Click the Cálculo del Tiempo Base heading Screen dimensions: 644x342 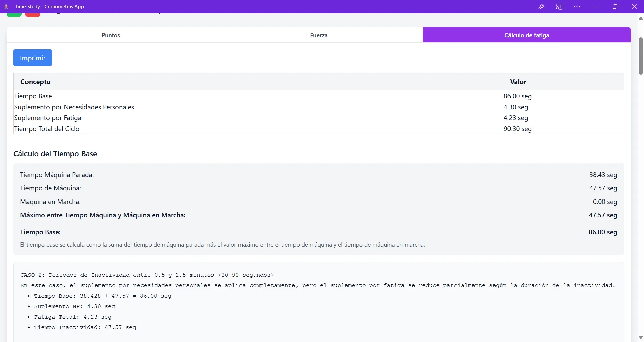pos(55,154)
